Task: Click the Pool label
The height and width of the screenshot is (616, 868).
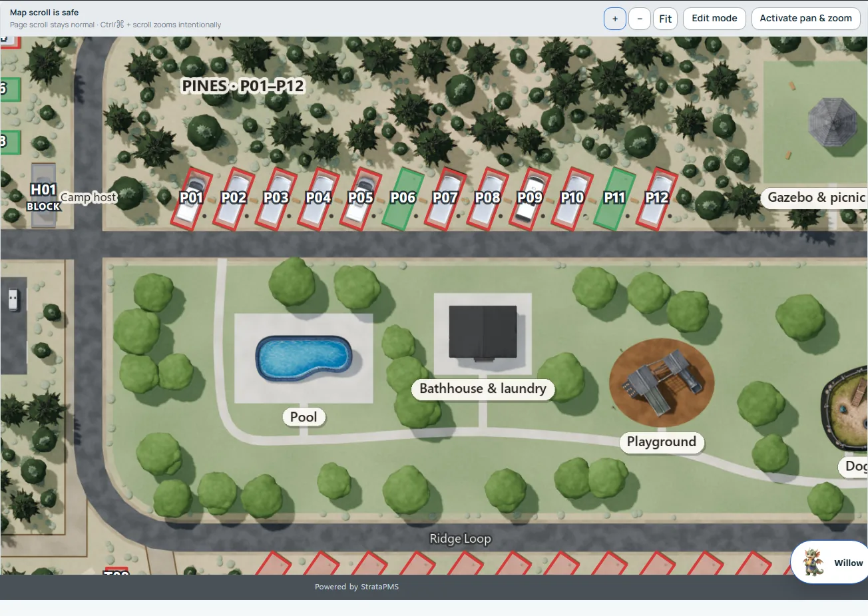Action: click(304, 417)
